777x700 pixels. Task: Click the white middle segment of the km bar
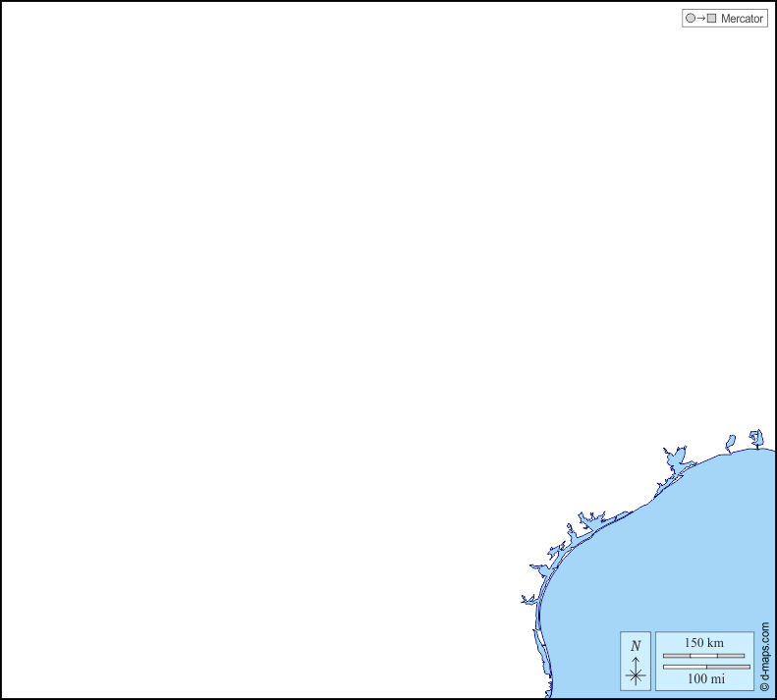pyautogui.click(x=703, y=655)
